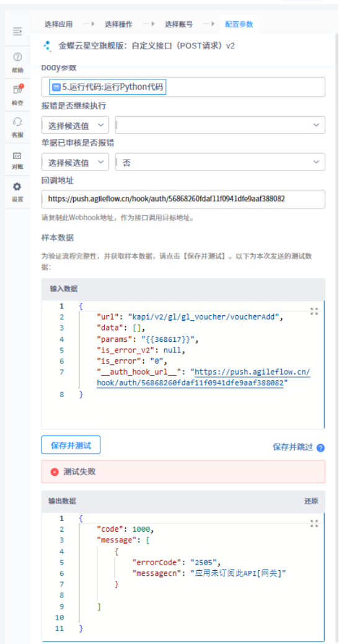Click the 保存并跳过 link
The height and width of the screenshot is (644, 339).
(x=293, y=447)
